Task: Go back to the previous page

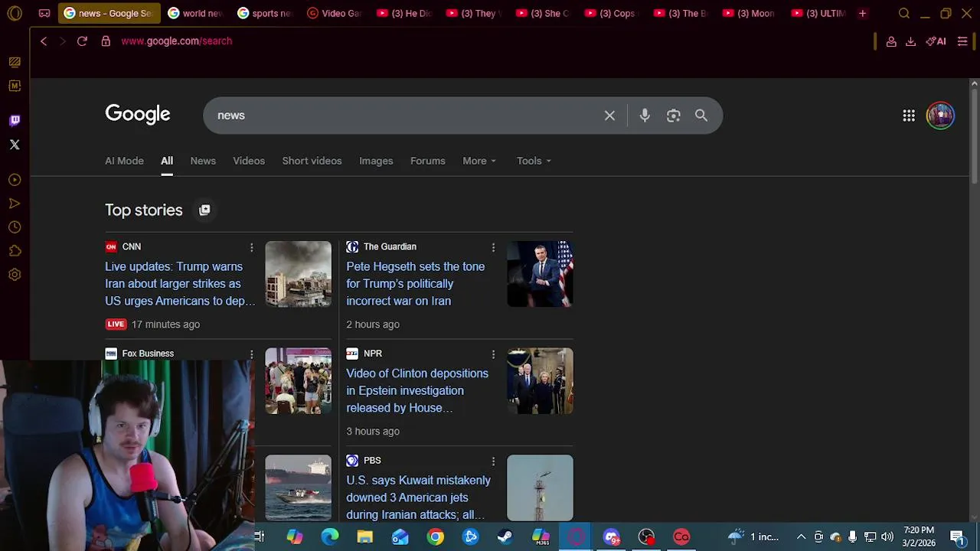Action: tap(44, 41)
